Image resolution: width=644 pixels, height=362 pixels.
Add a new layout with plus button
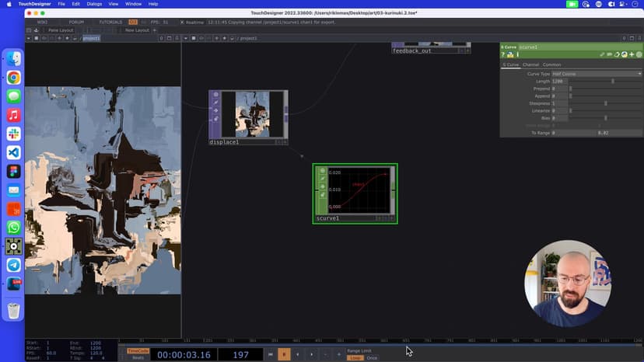click(x=154, y=30)
